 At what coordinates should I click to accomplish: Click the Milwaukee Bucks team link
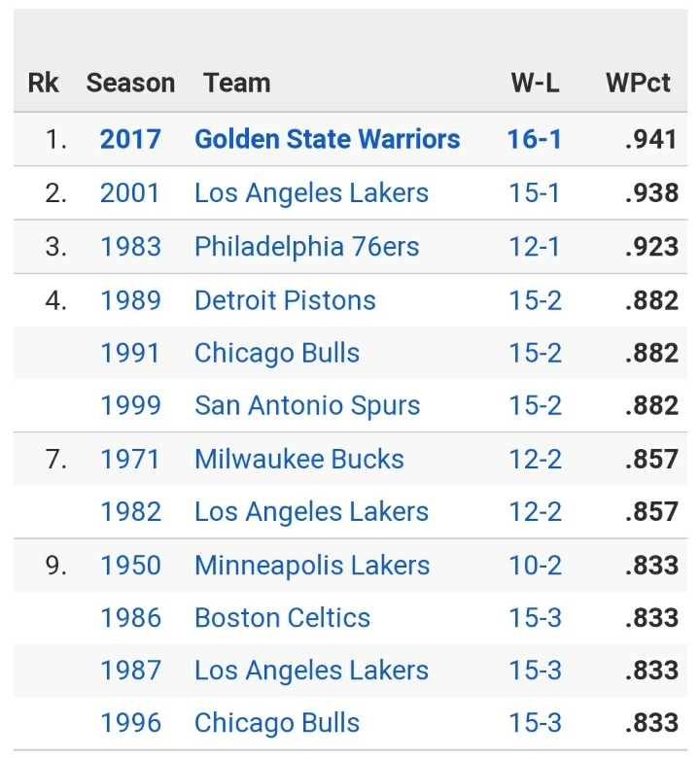coord(298,459)
